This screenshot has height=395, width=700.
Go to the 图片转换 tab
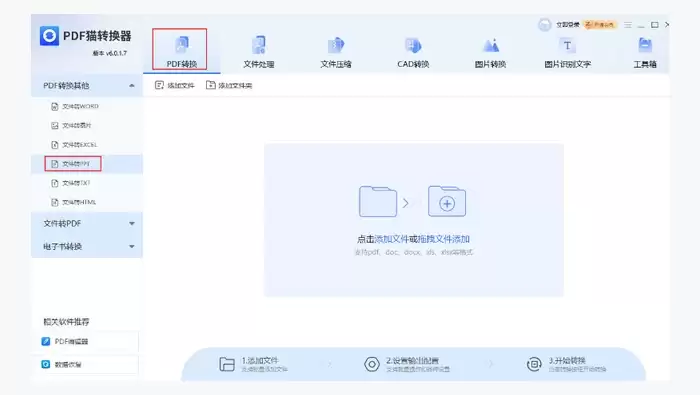(x=490, y=51)
